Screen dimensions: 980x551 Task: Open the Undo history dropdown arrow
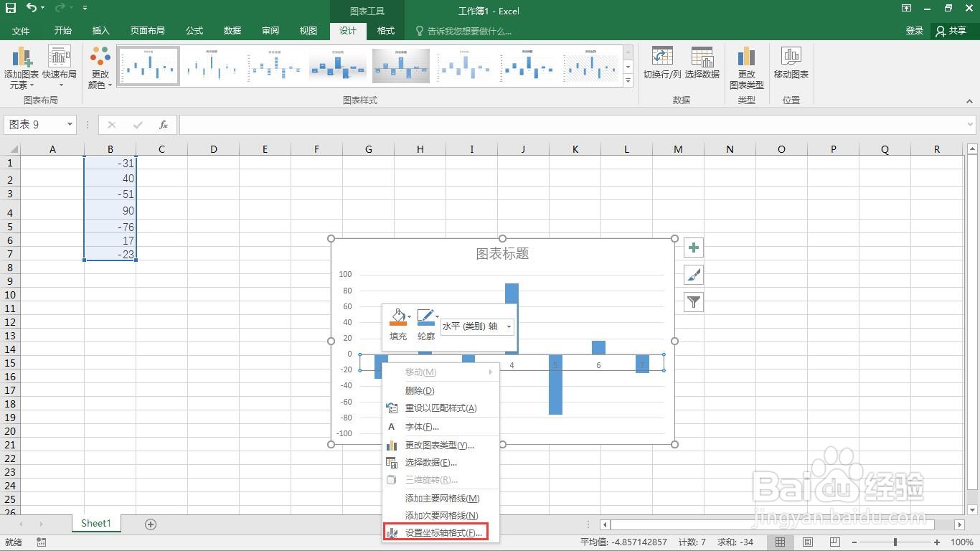pyautogui.click(x=42, y=8)
